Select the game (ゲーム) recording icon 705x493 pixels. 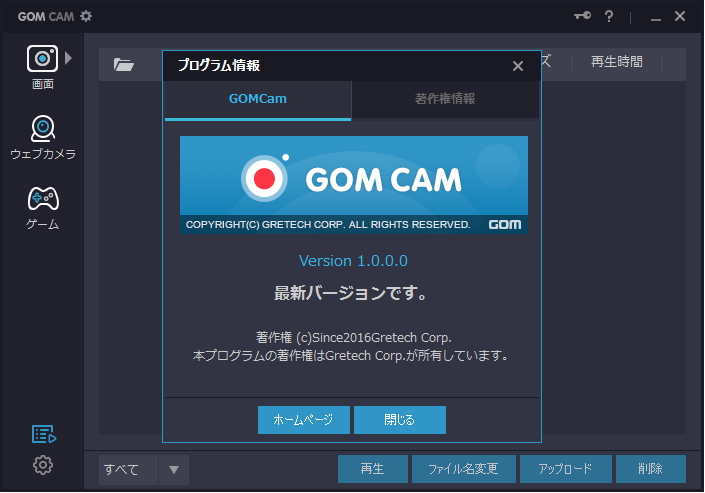point(43,198)
